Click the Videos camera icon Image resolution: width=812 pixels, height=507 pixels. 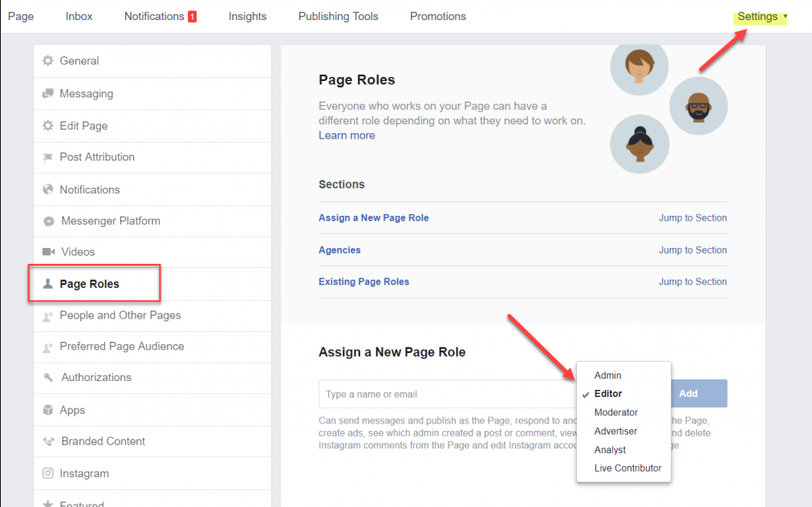48,252
